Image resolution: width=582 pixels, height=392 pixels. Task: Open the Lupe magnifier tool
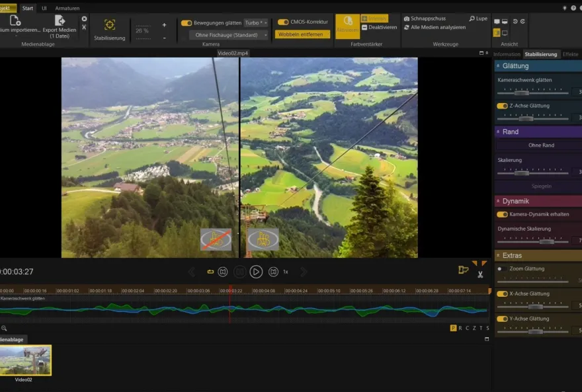478,18
